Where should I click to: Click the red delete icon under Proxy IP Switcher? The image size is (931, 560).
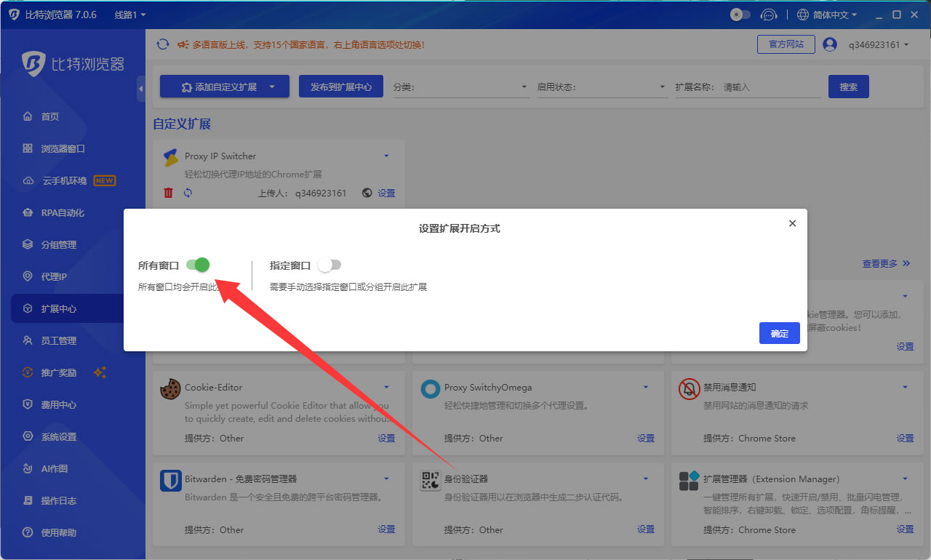pyautogui.click(x=169, y=193)
